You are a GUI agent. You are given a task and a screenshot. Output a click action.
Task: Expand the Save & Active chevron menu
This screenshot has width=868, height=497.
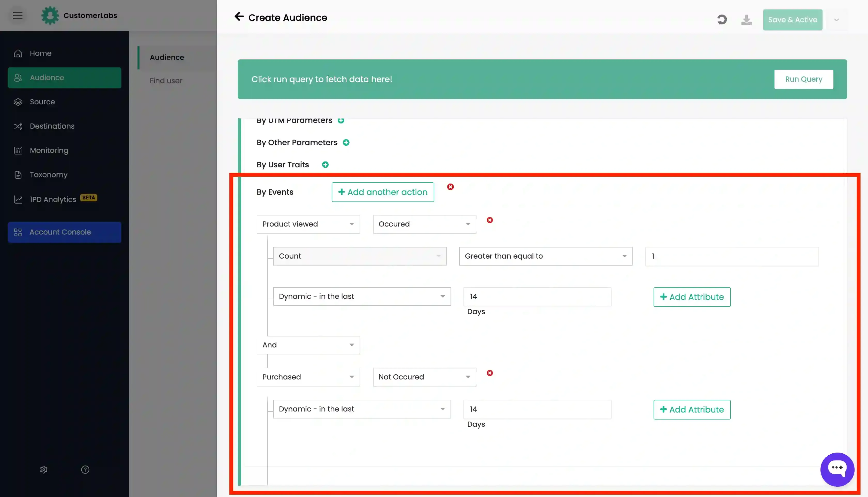point(836,20)
